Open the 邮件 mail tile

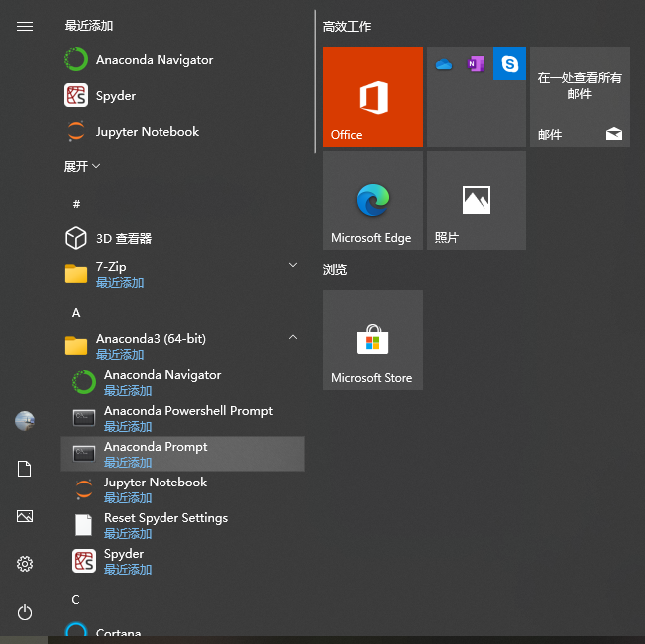(580, 97)
